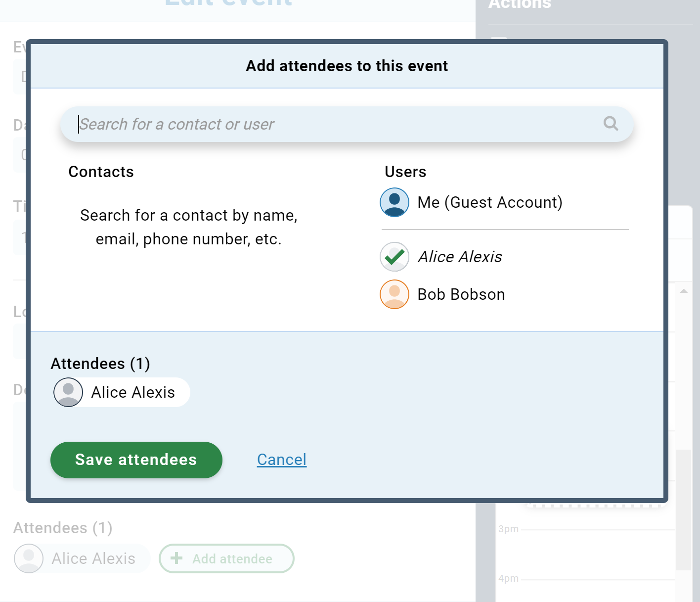This screenshot has width=700, height=602.
Task: Click the 3pm time slot line
Action: [x=593, y=530]
